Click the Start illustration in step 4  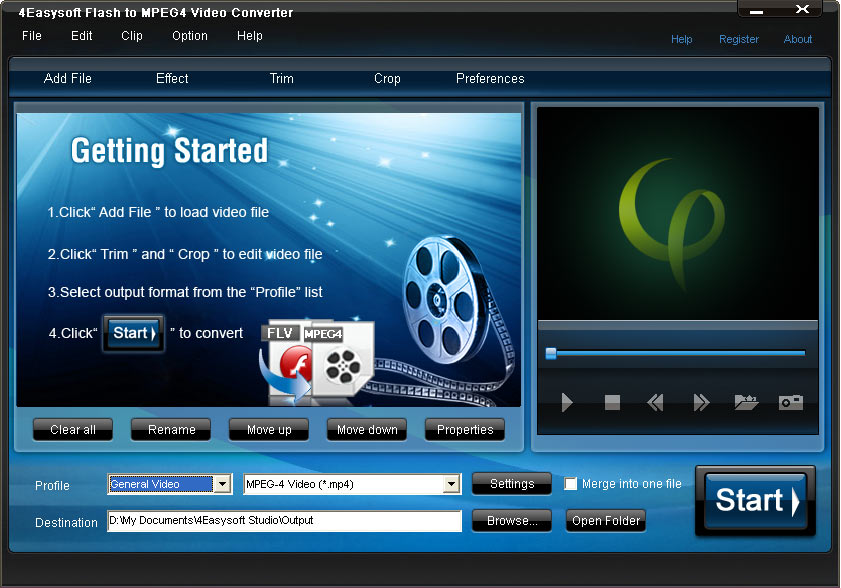coord(134,333)
